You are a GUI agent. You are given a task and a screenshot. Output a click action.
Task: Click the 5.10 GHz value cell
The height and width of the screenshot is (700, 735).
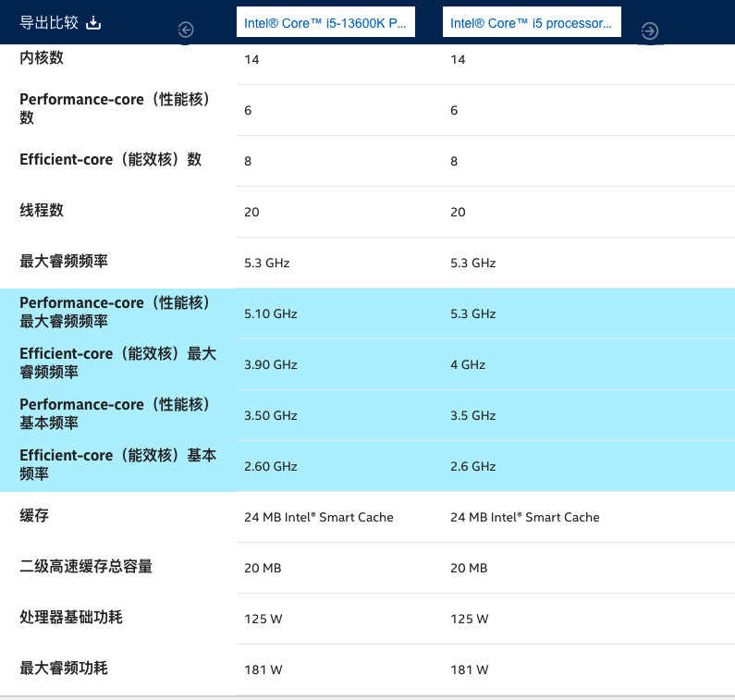coord(271,313)
